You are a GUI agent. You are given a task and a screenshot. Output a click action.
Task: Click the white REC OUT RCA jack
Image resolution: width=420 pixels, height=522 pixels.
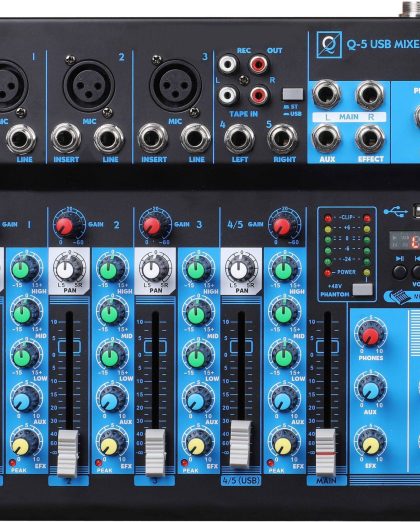coord(228,64)
